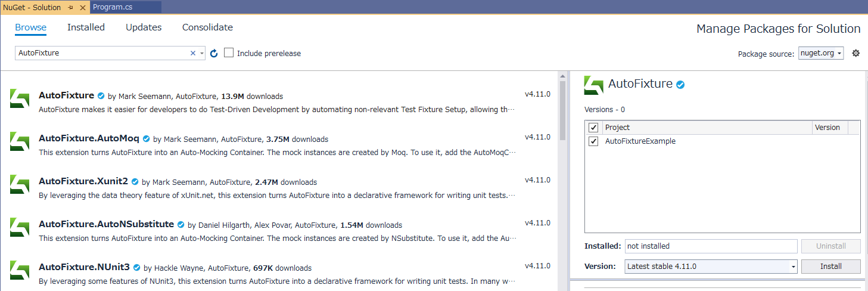Uncheck the AutoFixtureExample project checkbox
This screenshot has width=868, height=291.
(x=593, y=141)
